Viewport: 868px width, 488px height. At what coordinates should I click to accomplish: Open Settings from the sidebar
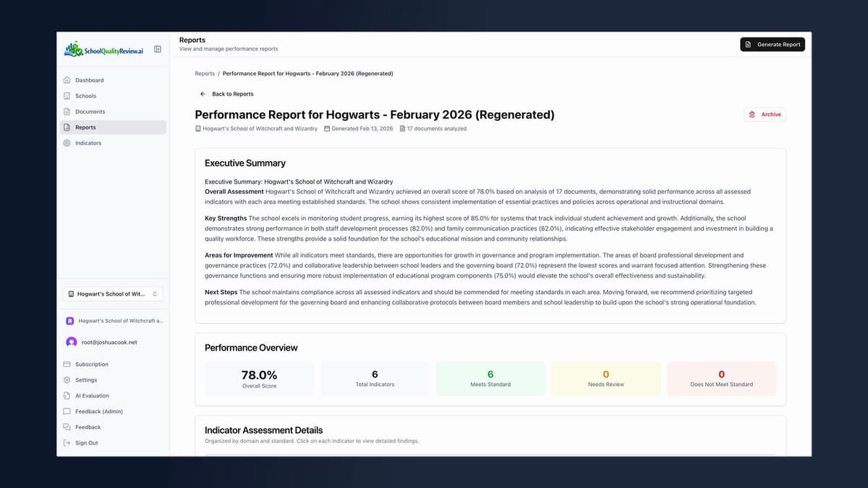point(85,380)
